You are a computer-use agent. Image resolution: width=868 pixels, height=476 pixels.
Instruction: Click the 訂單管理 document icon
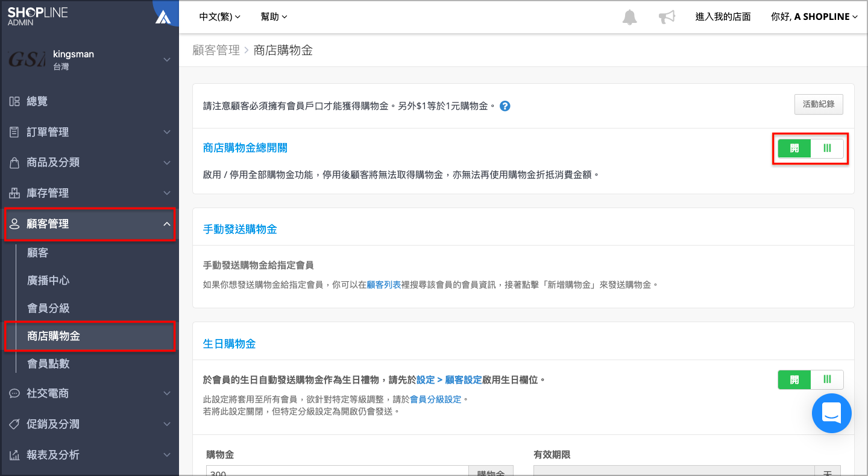coord(14,132)
